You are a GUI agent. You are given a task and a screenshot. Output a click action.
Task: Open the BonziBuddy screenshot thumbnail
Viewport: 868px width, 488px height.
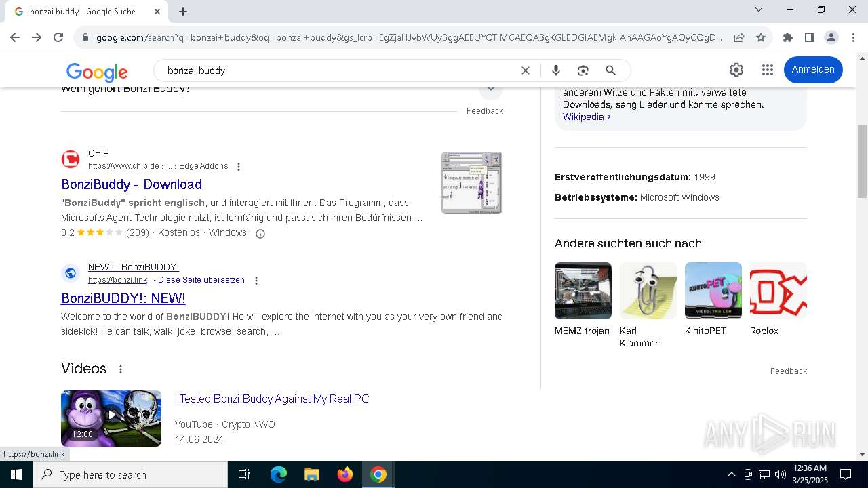click(x=471, y=183)
